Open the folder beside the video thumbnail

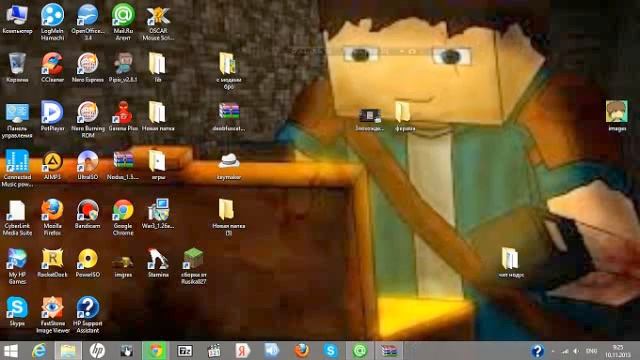[404, 117]
